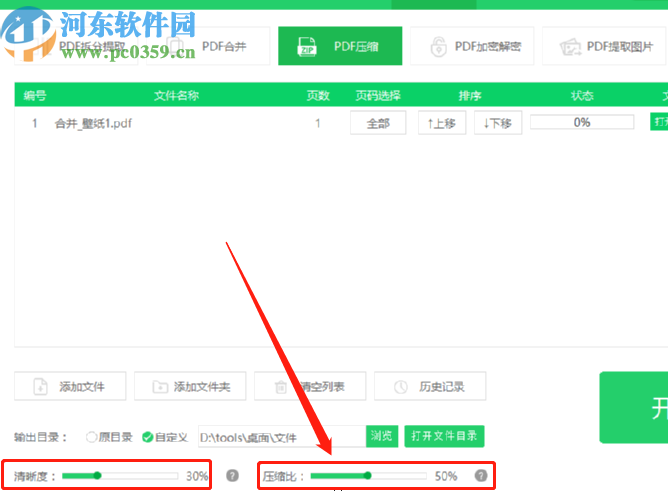The image size is (668, 491).
Task: Click the 50% compression value
Action: coord(446,476)
